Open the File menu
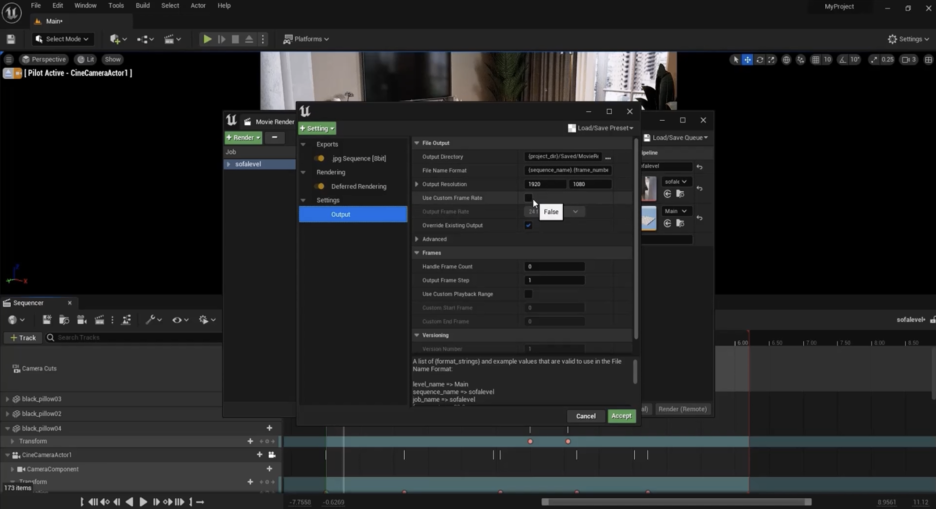Viewport: 936px width, 509px height. 36,5
